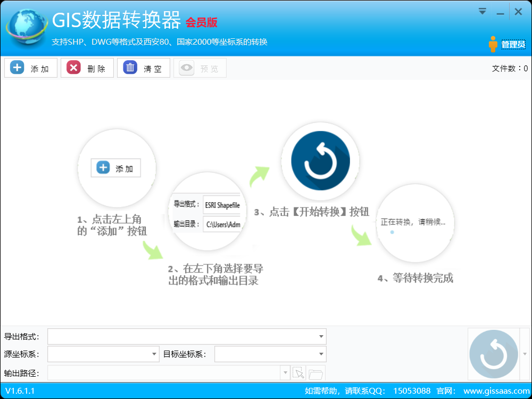The width and height of the screenshot is (532, 399).
Task: Click the 源坐标系 label text
Action: pos(21,354)
